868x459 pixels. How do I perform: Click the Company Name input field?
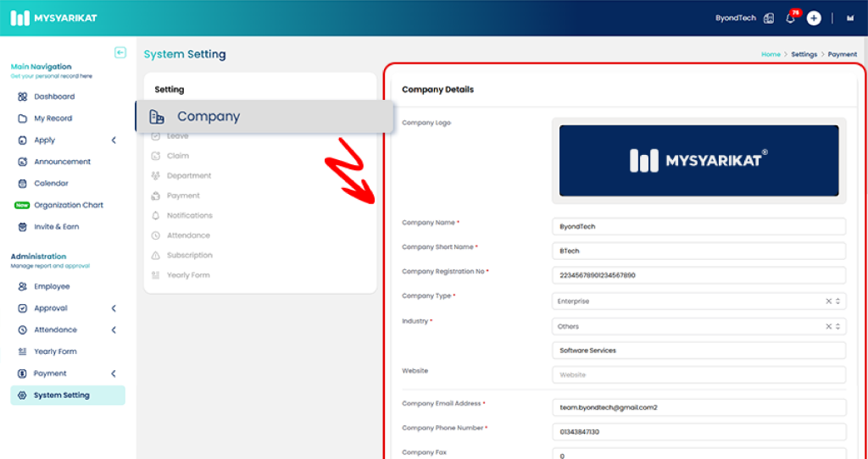(x=698, y=226)
